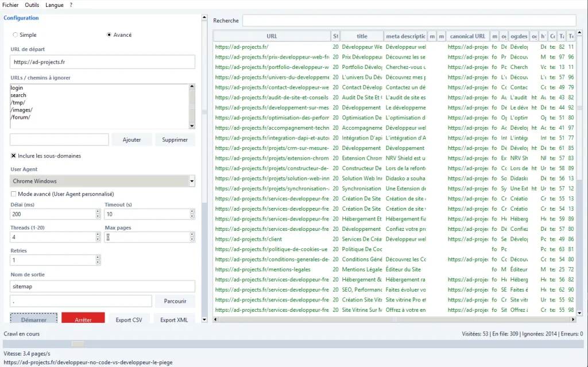Sort by the URL column header
588x367 pixels.
(x=272, y=36)
